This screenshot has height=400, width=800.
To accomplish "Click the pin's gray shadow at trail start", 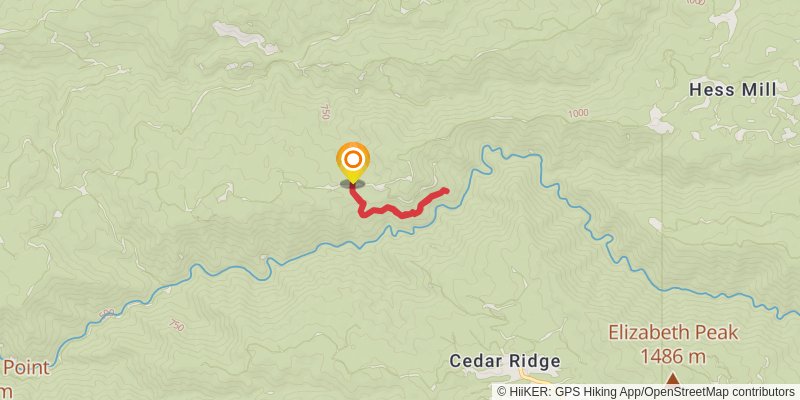I will [x=353, y=184].
